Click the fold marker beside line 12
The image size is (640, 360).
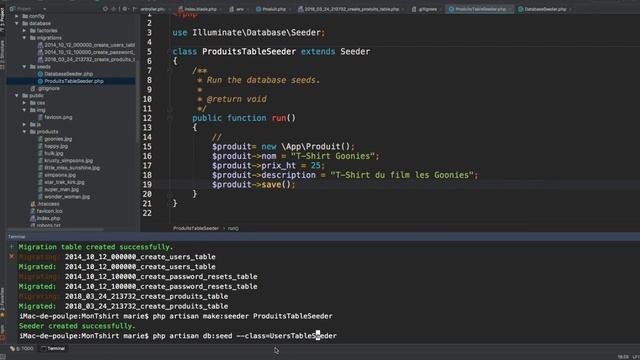pos(169,118)
